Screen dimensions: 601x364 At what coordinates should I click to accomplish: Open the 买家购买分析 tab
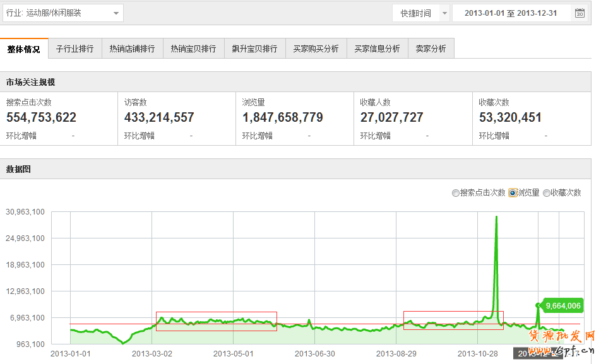[x=316, y=49]
